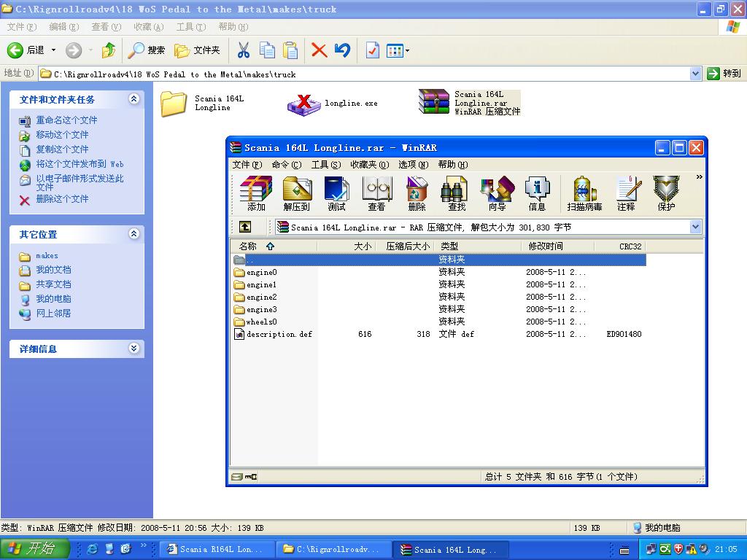The width and height of the screenshot is (747, 560).
Task: Run the Virus Scan (扫描病毒) tool
Action: pyautogui.click(x=584, y=193)
